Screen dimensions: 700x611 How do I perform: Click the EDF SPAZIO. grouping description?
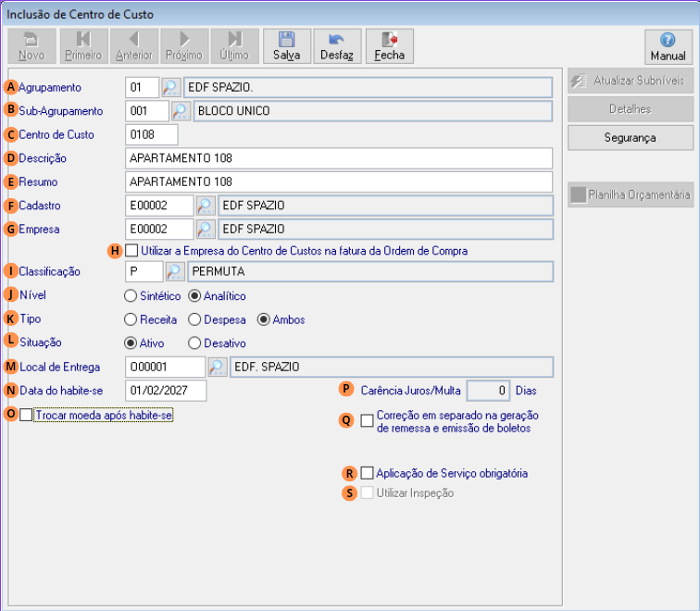[x=369, y=87]
